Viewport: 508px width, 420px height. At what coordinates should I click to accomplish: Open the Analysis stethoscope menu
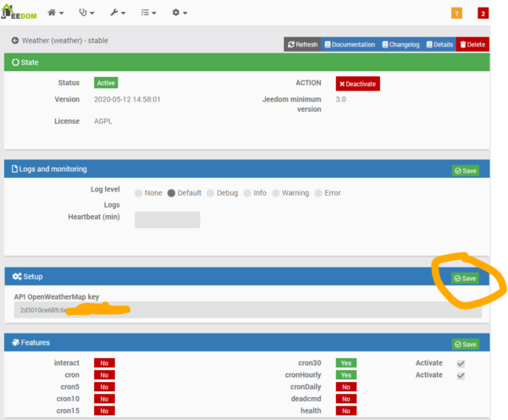(x=86, y=14)
